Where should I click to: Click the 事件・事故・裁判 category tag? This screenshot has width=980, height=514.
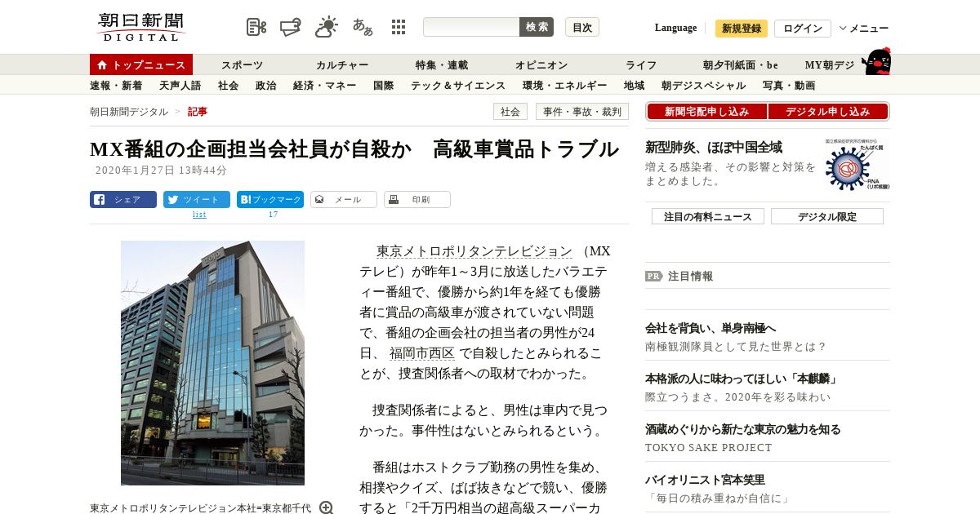click(582, 112)
